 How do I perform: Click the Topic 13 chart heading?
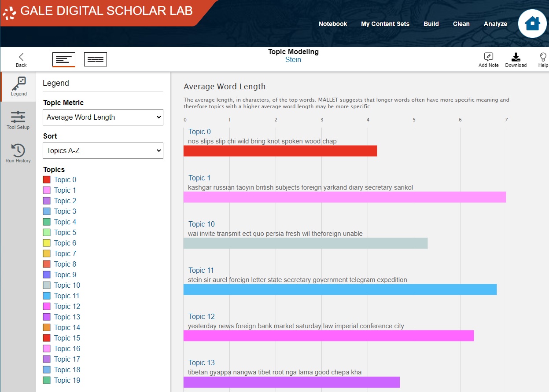tap(202, 363)
